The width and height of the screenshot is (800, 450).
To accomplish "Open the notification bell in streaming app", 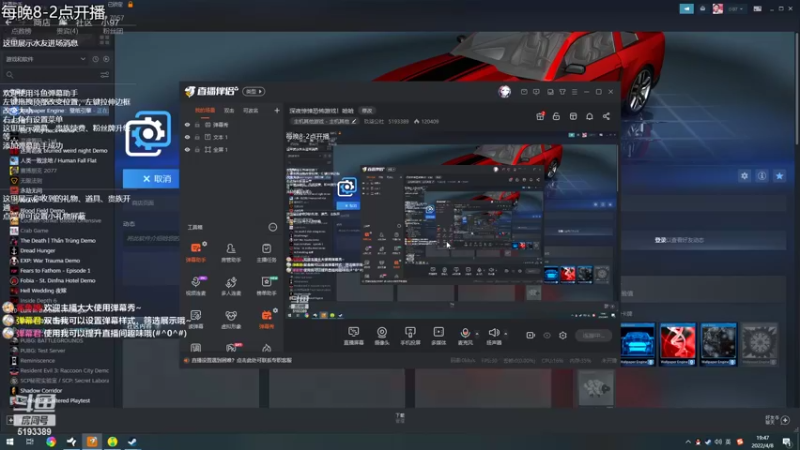I will coord(589,116).
